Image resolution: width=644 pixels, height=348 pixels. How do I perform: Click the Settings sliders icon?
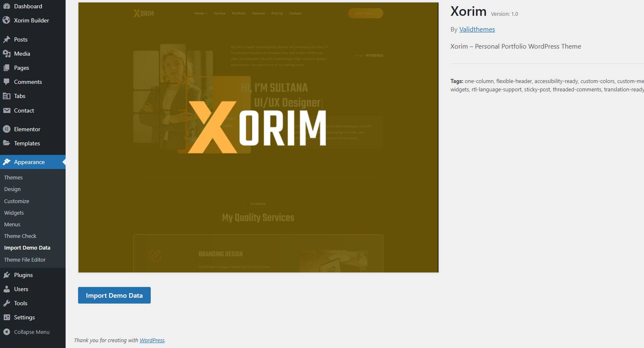click(x=7, y=317)
